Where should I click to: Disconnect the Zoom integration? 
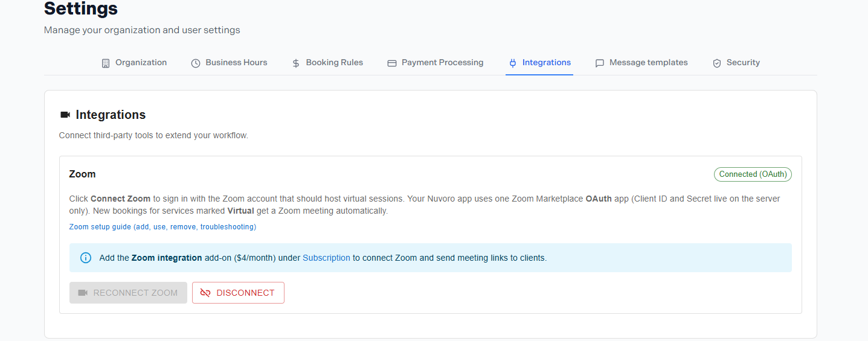[x=238, y=293]
